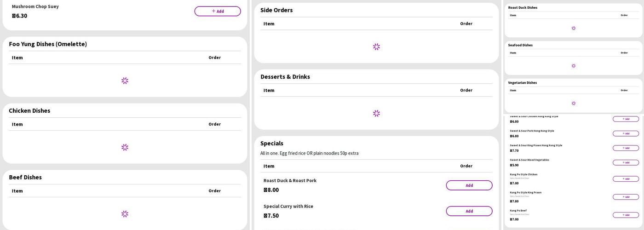Screen dimensions: 644x230
Task: Click the Foo Yung Dishes (Omelette) heading
Action: [x=48, y=44]
